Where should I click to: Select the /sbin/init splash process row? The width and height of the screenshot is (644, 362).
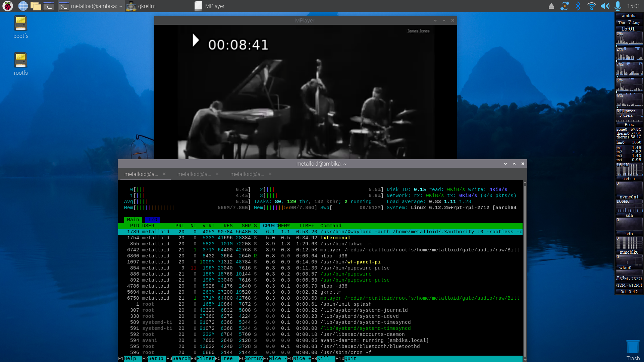(320, 304)
